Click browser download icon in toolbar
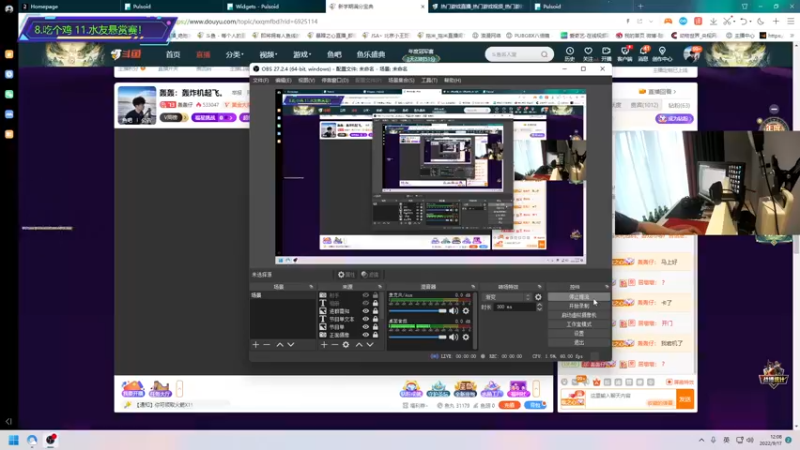This screenshot has height=450, width=800. point(713,21)
